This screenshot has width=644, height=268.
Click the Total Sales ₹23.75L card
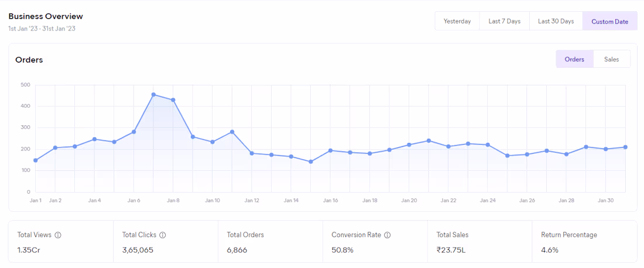(x=479, y=241)
